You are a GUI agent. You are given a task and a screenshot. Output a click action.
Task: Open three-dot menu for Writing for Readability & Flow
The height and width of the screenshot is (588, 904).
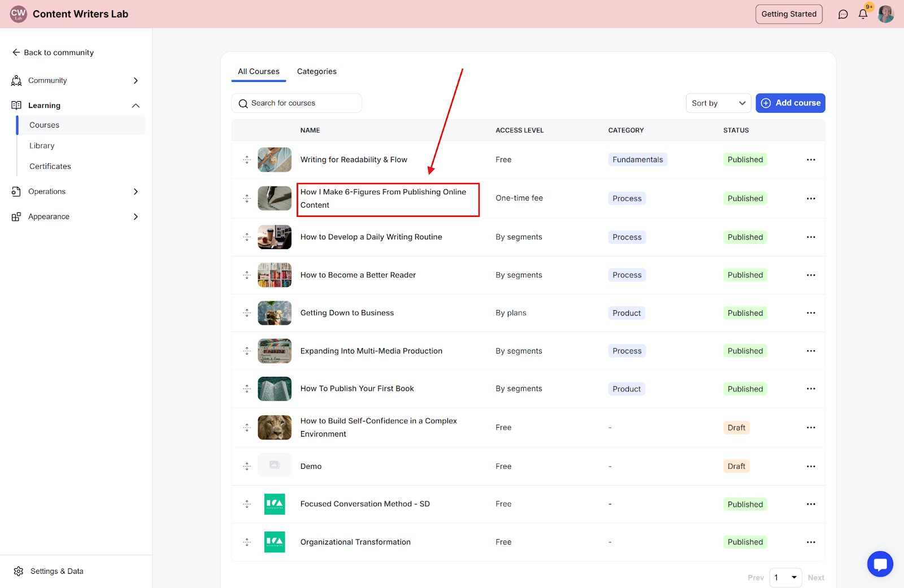click(811, 160)
